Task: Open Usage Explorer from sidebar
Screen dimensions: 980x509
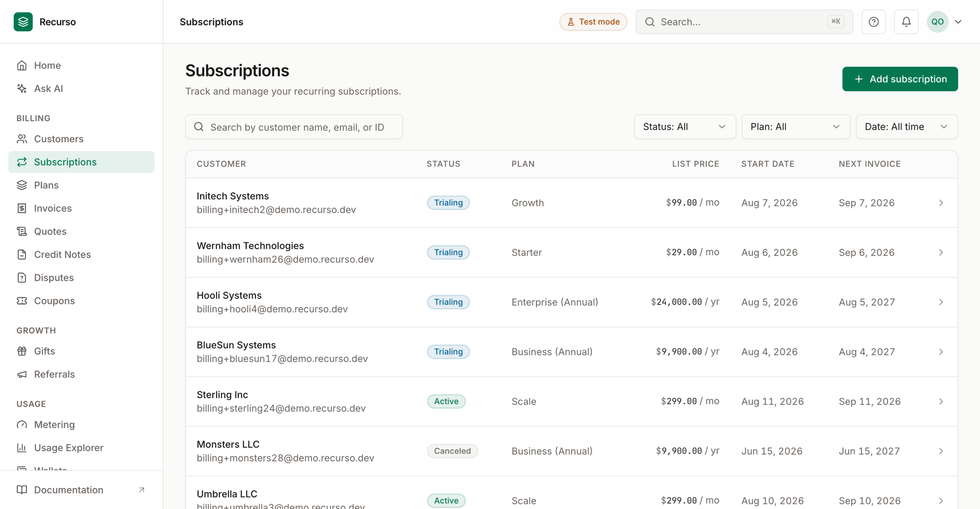Action: point(81,447)
